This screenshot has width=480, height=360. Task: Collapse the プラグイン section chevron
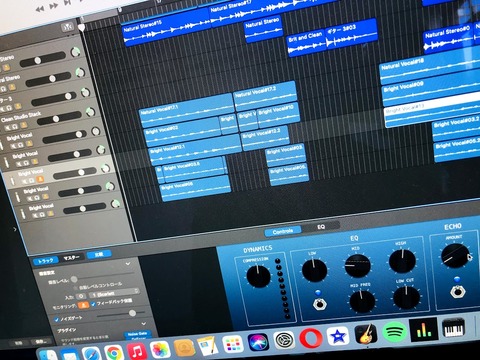point(143,323)
